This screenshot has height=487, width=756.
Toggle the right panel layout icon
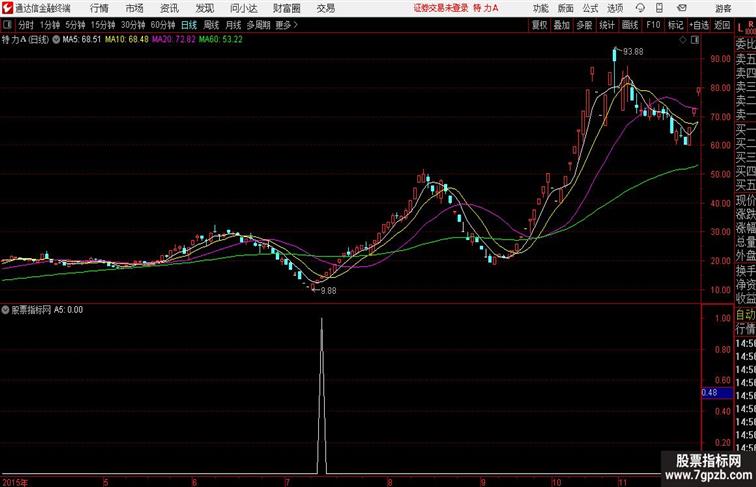(695, 40)
